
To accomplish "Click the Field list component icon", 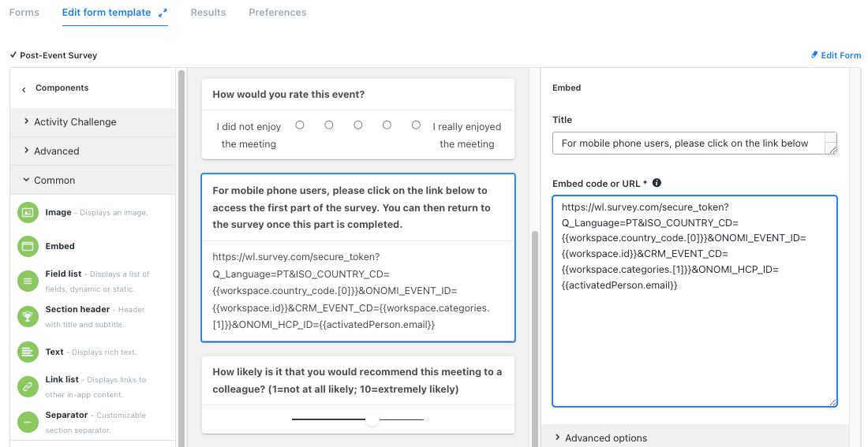I will [x=28, y=281].
